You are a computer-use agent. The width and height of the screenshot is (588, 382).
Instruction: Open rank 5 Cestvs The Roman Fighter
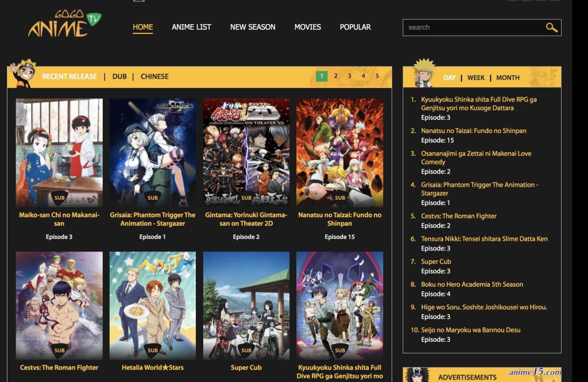pos(459,216)
